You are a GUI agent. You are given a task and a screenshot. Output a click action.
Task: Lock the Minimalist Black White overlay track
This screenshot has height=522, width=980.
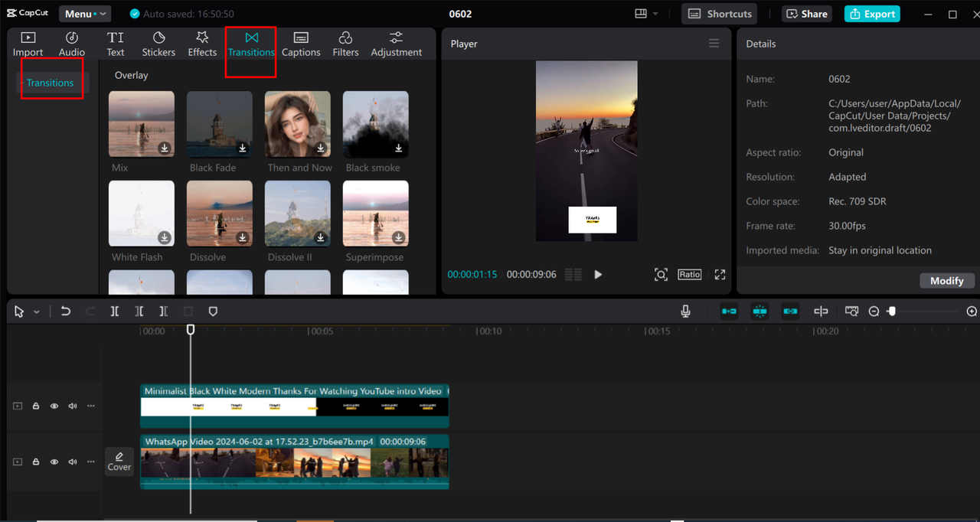point(35,406)
